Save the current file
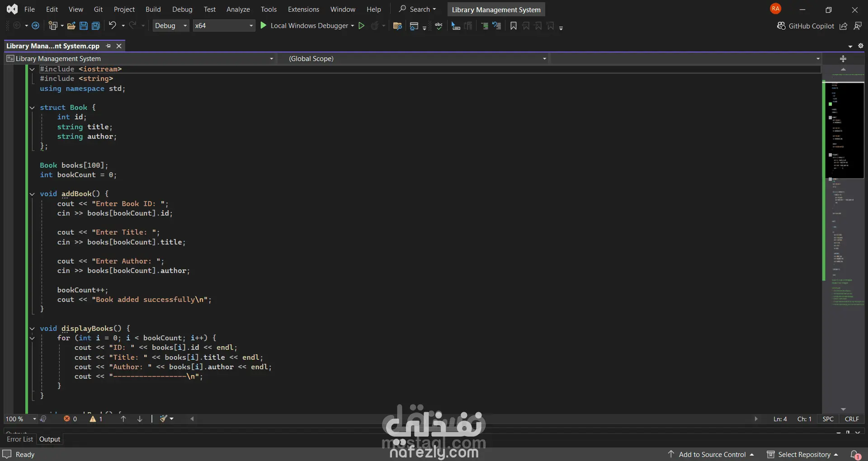 click(84, 26)
